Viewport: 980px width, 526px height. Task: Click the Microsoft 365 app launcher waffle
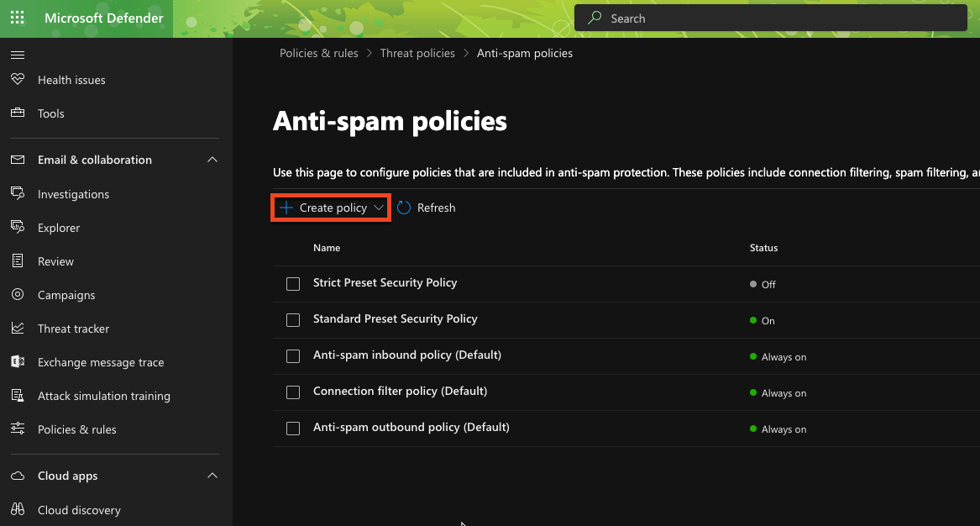click(17, 18)
